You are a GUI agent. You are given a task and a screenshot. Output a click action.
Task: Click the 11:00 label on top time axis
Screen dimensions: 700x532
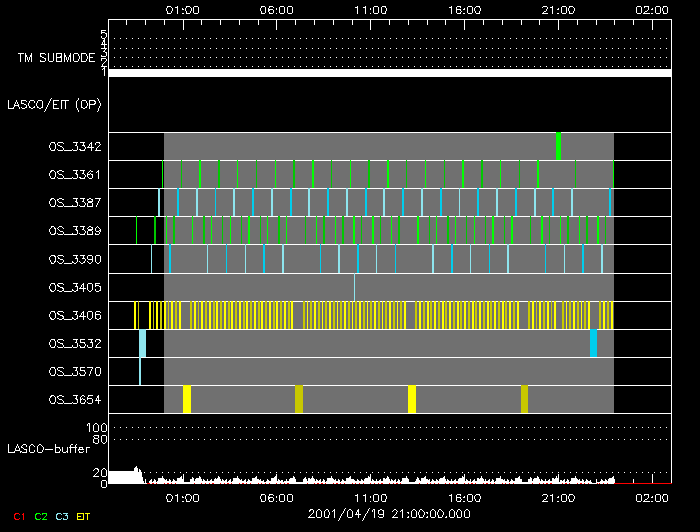tap(370, 9)
